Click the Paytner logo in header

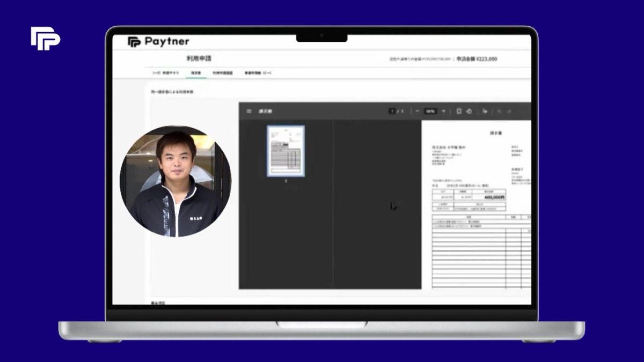(158, 42)
